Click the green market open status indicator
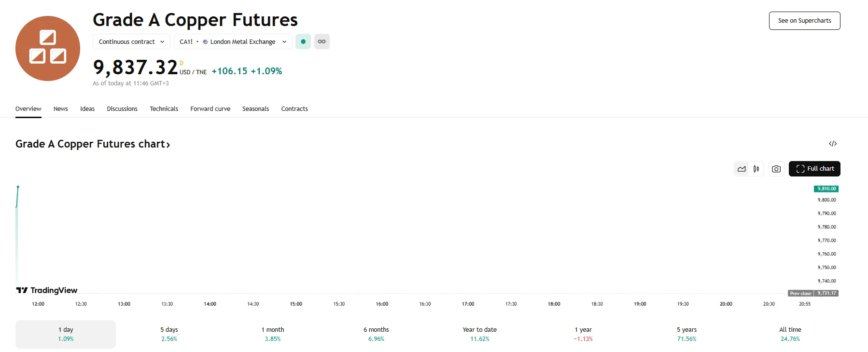The height and width of the screenshot is (352, 868). pyautogui.click(x=303, y=41)
